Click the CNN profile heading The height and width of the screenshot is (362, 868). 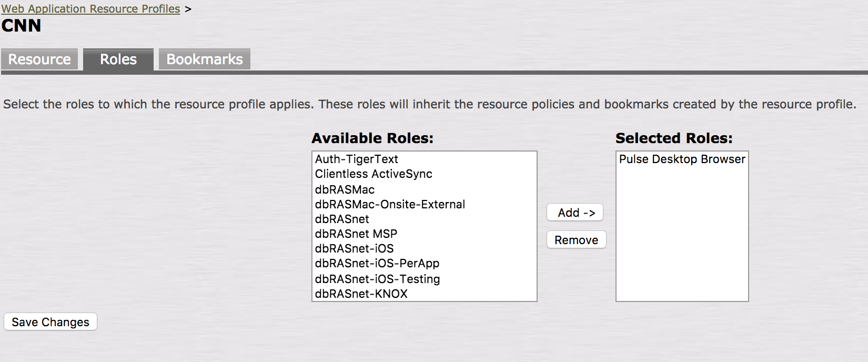pos(21,26)
